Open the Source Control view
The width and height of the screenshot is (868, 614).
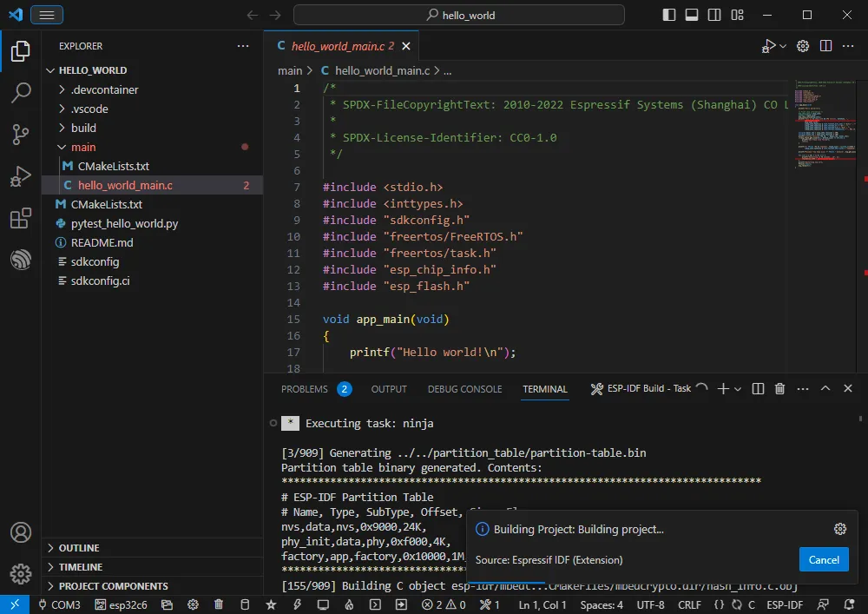pyautogui.click(x=21, y=134)
